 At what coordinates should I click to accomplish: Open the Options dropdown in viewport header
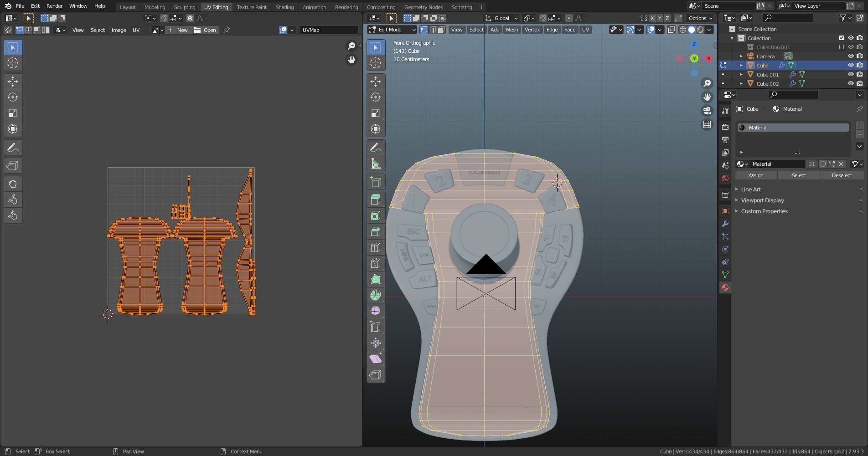[x=700, y=18]
